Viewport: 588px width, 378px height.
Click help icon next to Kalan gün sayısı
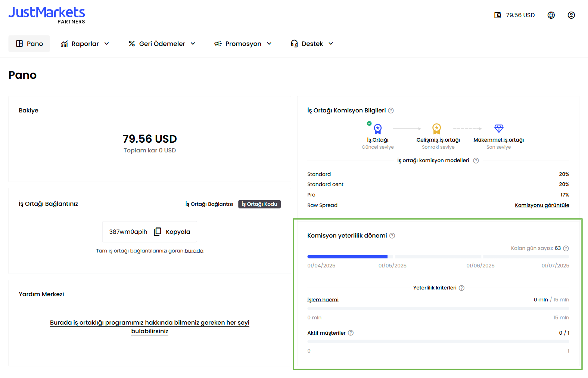(x=566, y=248)
